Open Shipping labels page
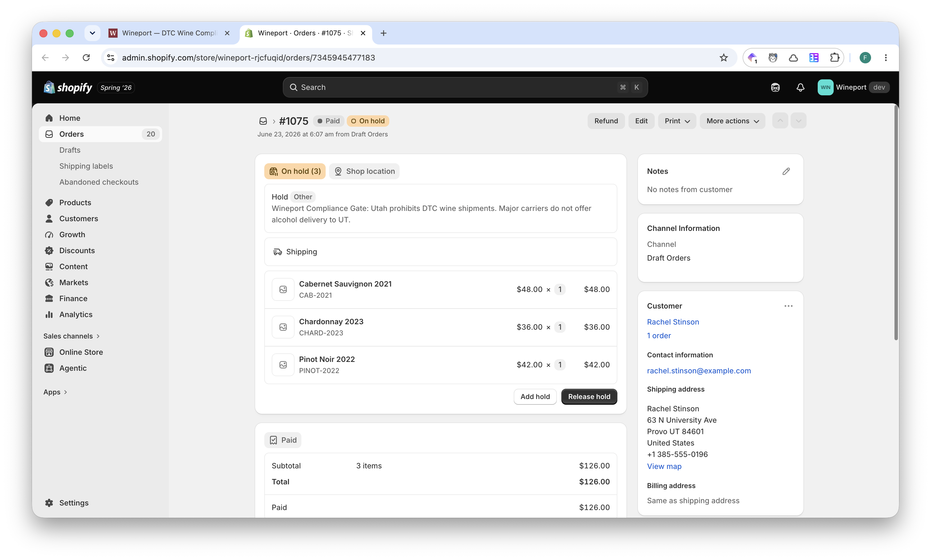 click(86, 166)
